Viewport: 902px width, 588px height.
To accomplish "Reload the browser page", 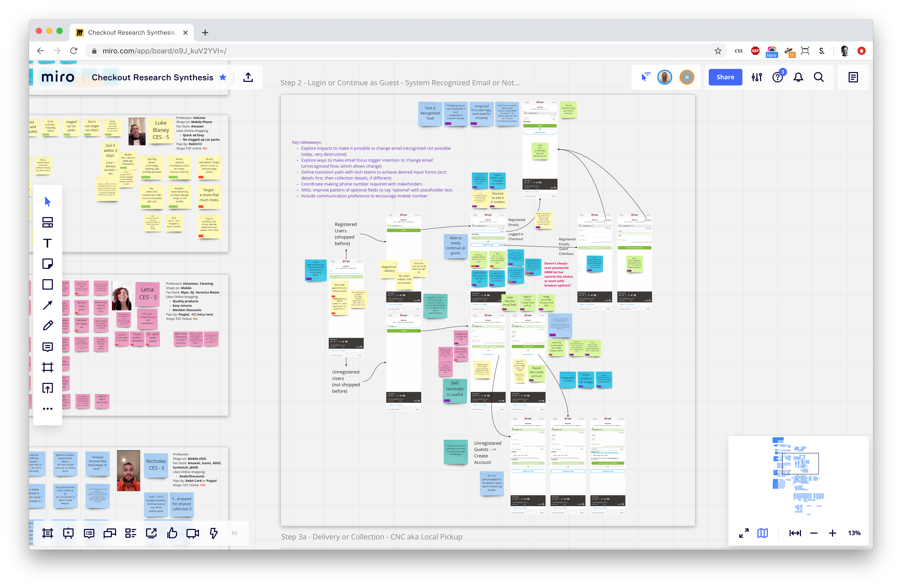I will coord(74,51).
